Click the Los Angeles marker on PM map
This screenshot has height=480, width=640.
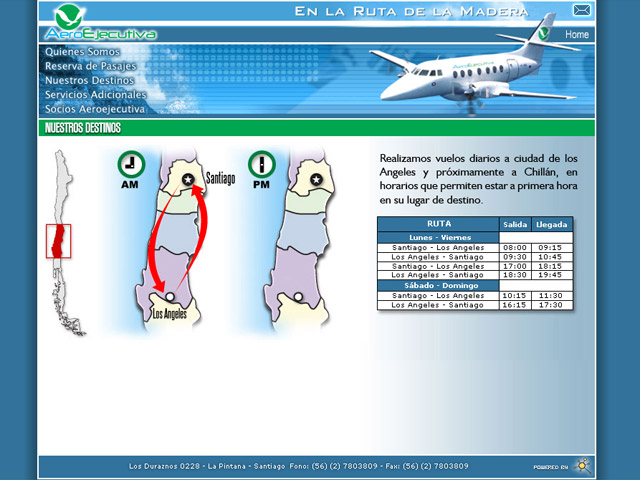point(298,296)
